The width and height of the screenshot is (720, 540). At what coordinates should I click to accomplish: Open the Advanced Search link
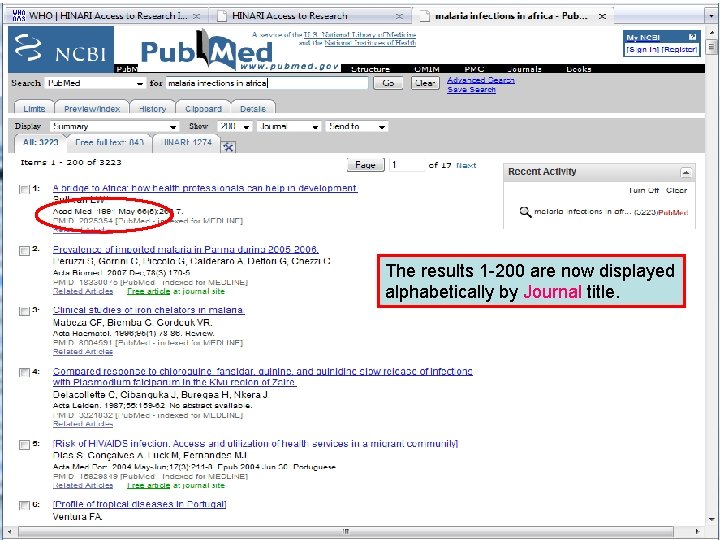coord(480,80)
